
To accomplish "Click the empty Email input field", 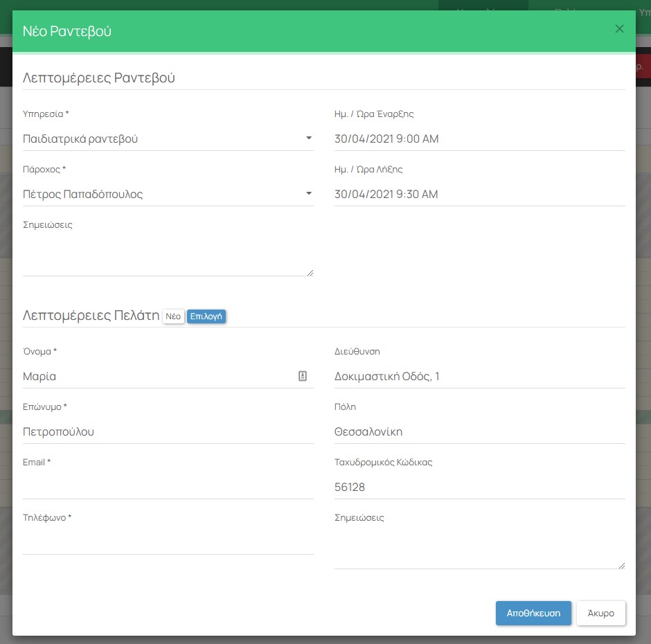I will coord(168,487).
